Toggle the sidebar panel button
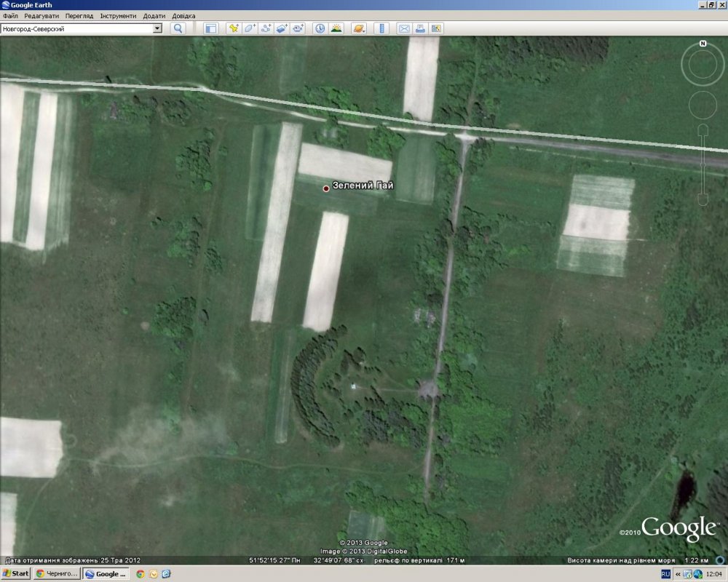The height and width of the screenshot is (582, 728). point(211,28)
